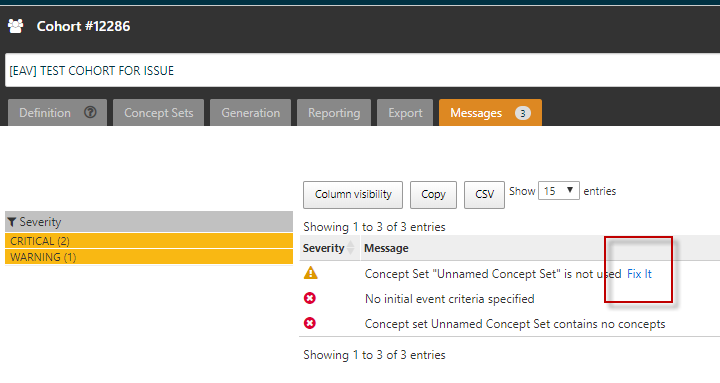
Task: Click the Copy button
Action: pos(433,195)
